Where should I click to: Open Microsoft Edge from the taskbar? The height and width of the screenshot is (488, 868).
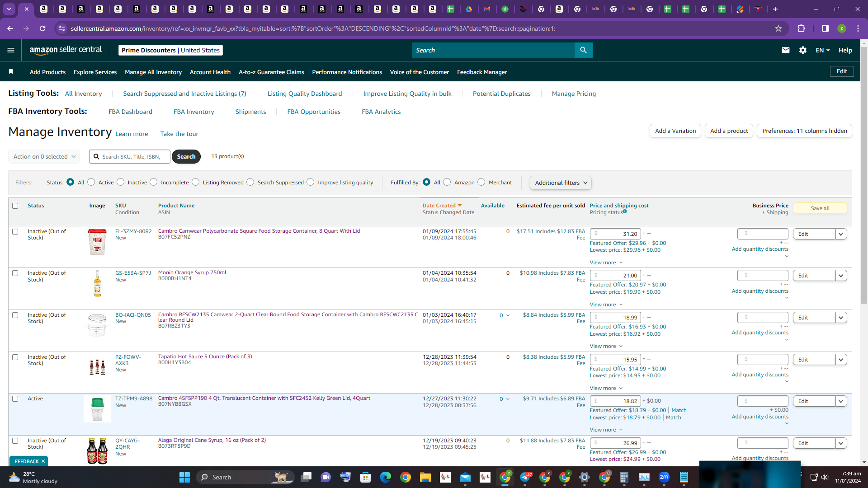tap(386, 477)
